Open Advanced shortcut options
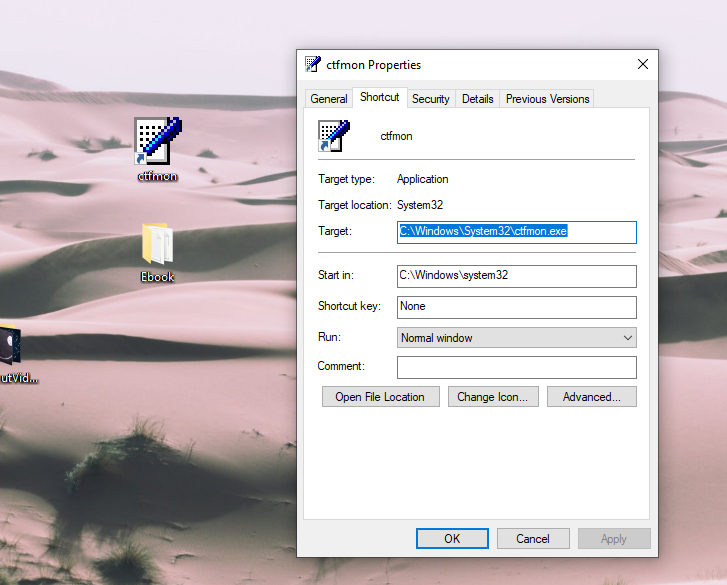Viewport: 727px width, 585px height. coord(592,397)
